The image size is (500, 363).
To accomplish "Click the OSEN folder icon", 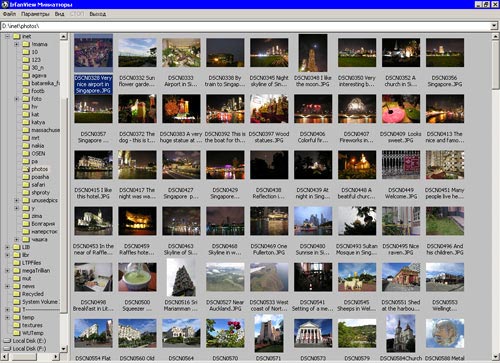I will 26,153.
